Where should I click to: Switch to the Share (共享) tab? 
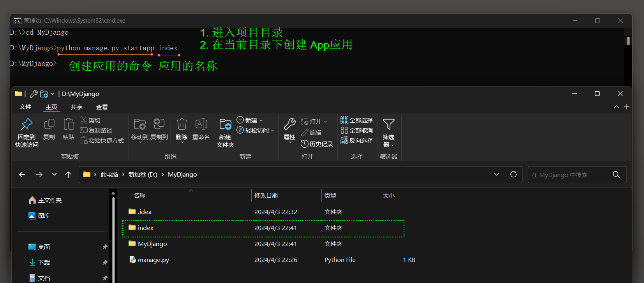[x=77, y=107]
